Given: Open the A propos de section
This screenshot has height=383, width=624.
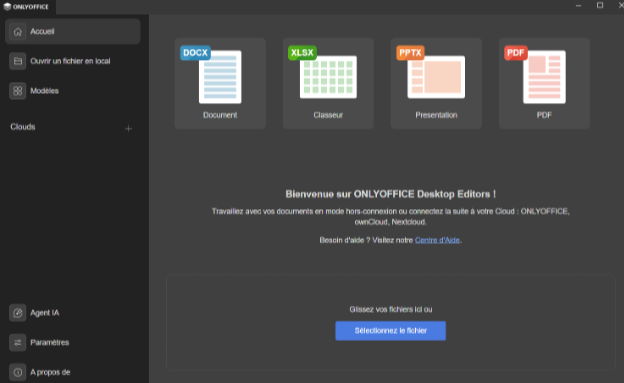Looking at the screenshot, I should coord(72,372).
